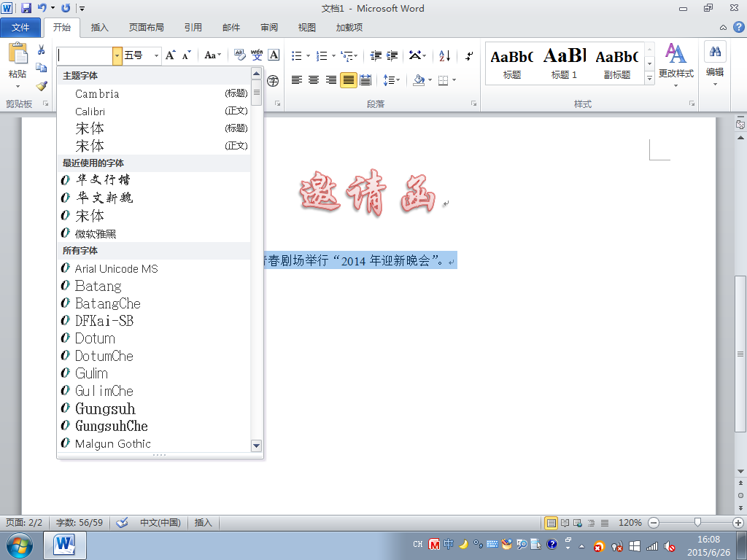The height and width of the screenshot is (560, 747).
Task: Open the 文件 File tab
Action: click(x=20, y=27)
